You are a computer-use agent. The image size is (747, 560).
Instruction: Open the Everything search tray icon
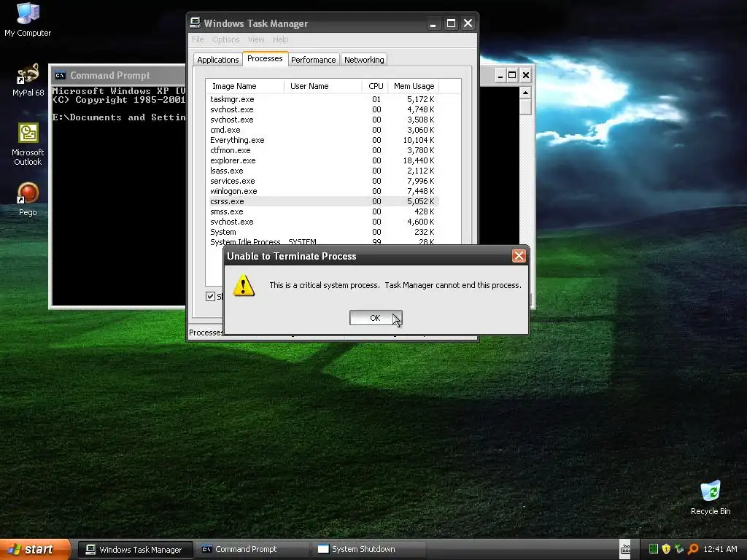click(x=693, y=549)
